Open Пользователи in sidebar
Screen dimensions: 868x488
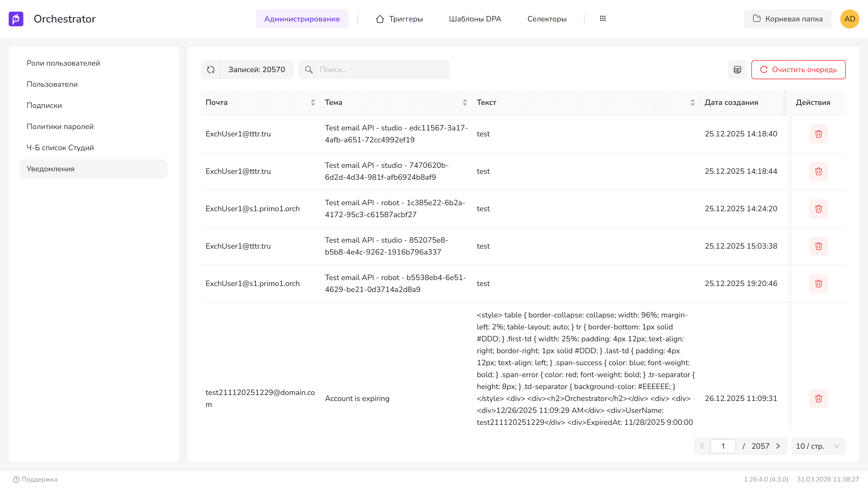(x=94, y=85)
